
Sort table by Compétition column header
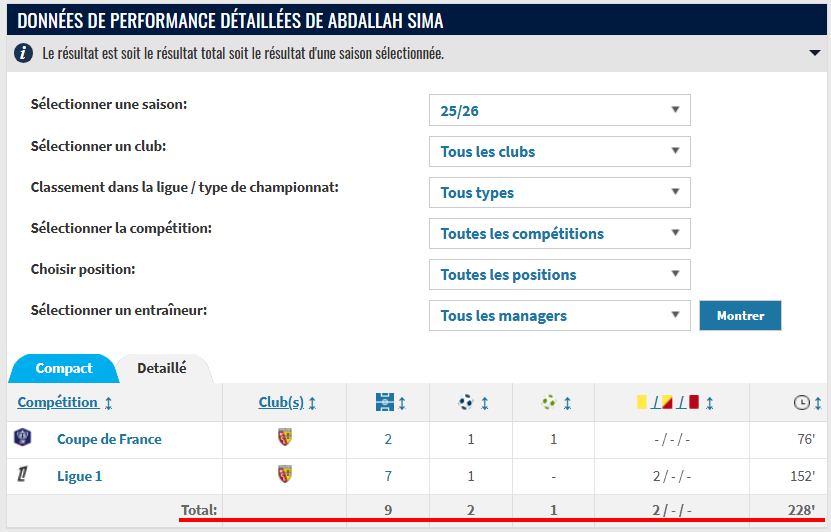[x=58, y=402]
